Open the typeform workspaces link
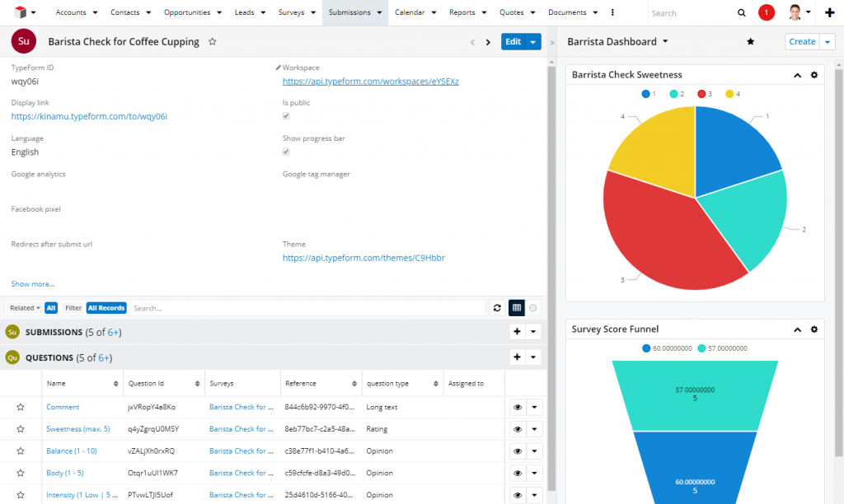 coord(370,82)
